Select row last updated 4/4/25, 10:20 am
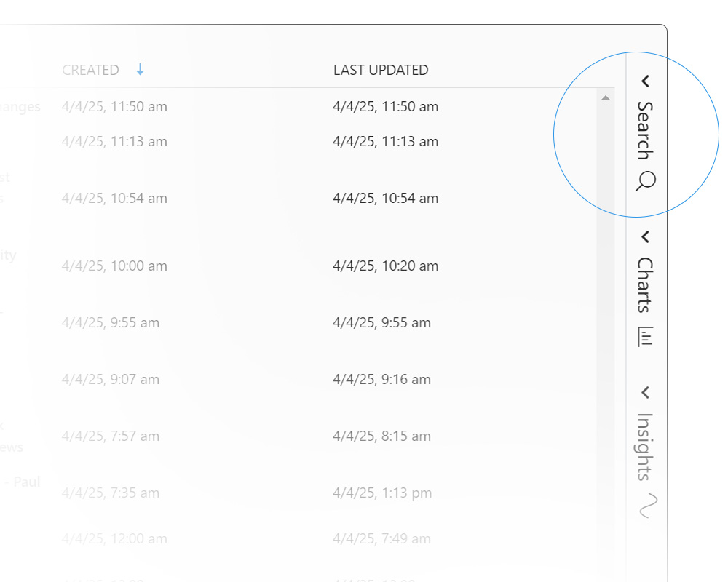This screenshot has width=728, height=582. 386,266
